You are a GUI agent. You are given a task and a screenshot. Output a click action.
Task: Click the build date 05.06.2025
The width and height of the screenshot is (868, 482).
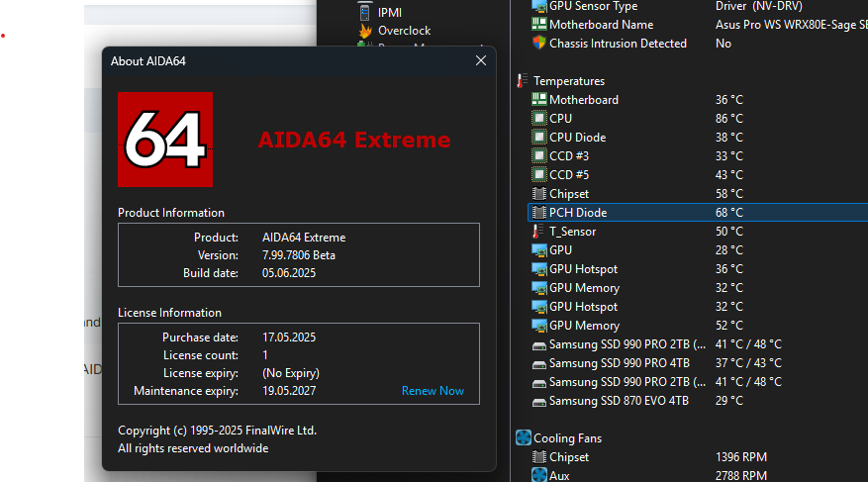click(x=288, y=273)
